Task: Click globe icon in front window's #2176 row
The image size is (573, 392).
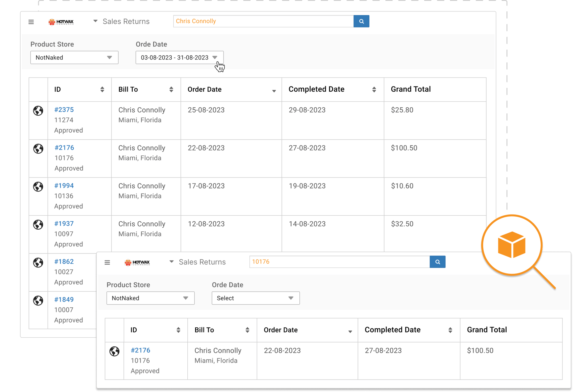Action: tap(114, 351)
